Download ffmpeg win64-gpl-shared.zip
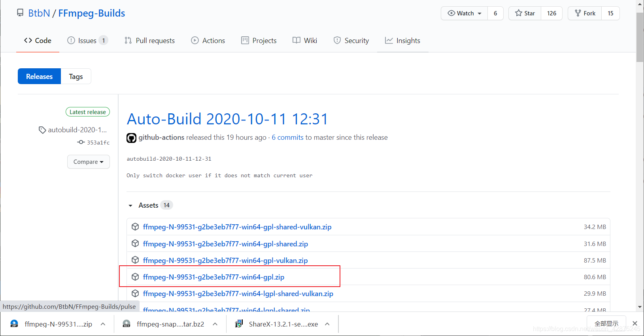Screen dimensions: 644x336 coord(225,244)
